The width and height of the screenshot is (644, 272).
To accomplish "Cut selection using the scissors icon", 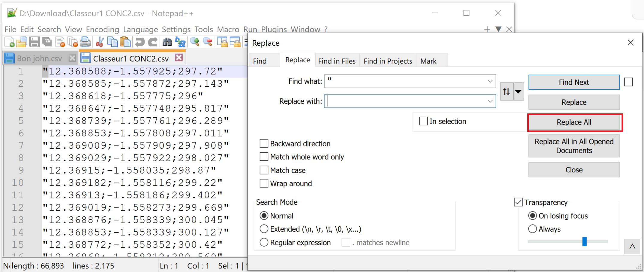I will pos(100,42).
